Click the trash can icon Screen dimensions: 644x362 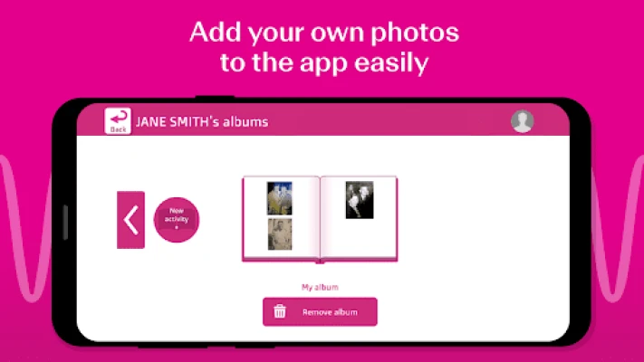coord(280,311)
